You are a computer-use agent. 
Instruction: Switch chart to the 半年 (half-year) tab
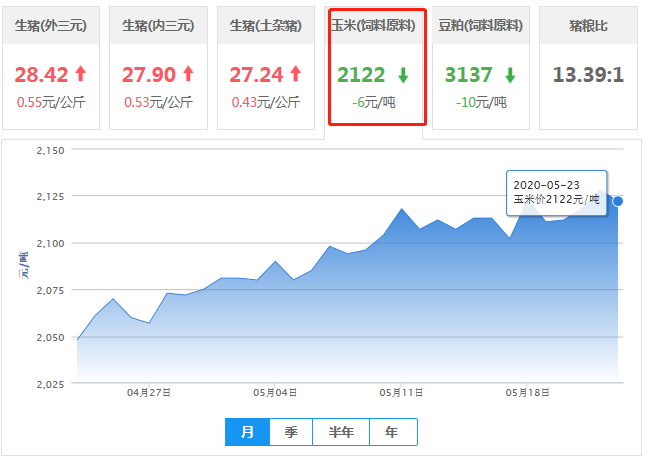pyautogui.click(x=341, y=432)
